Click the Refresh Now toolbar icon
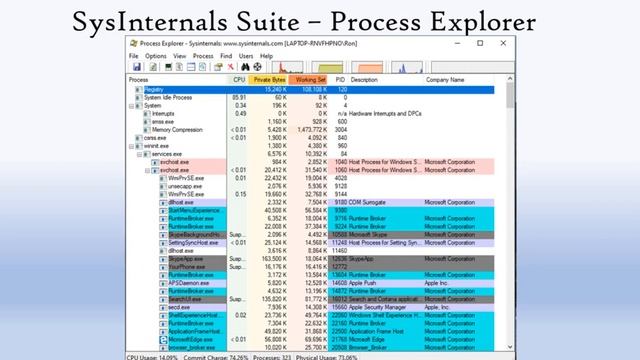 (x=153, y=67)
